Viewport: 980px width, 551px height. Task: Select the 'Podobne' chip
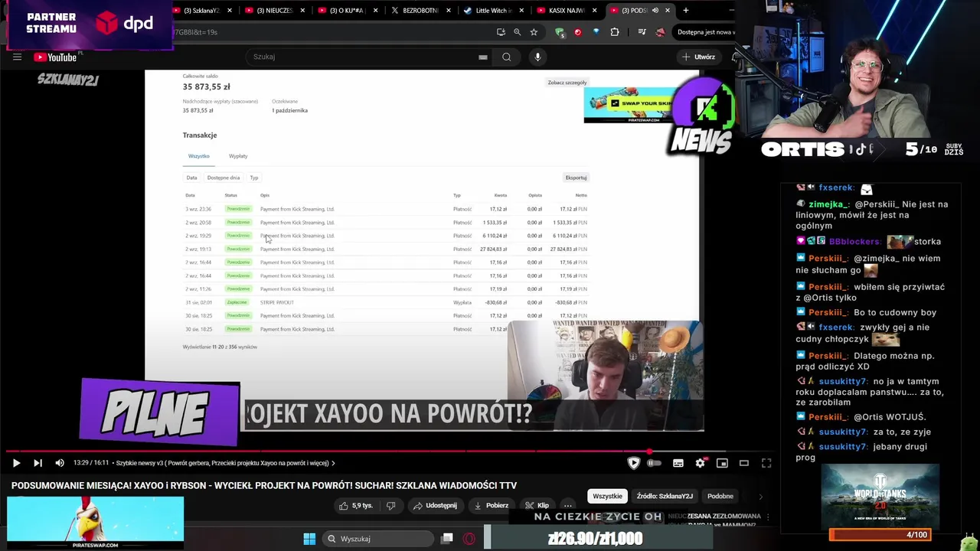[720, 496]
